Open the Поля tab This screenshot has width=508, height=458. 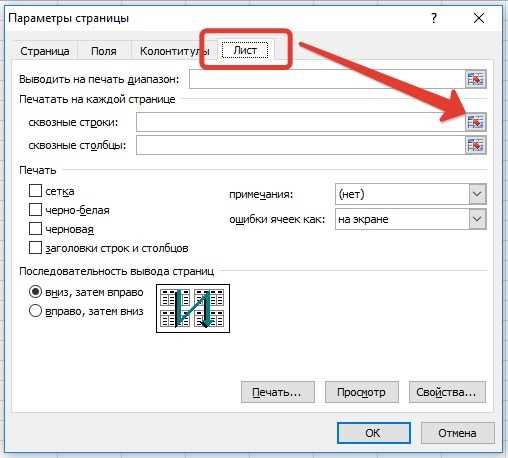[x=104, y=51]
